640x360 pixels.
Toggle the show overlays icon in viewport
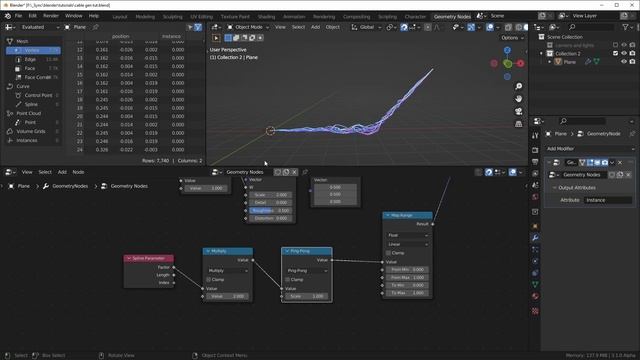[x=490, y=27]
